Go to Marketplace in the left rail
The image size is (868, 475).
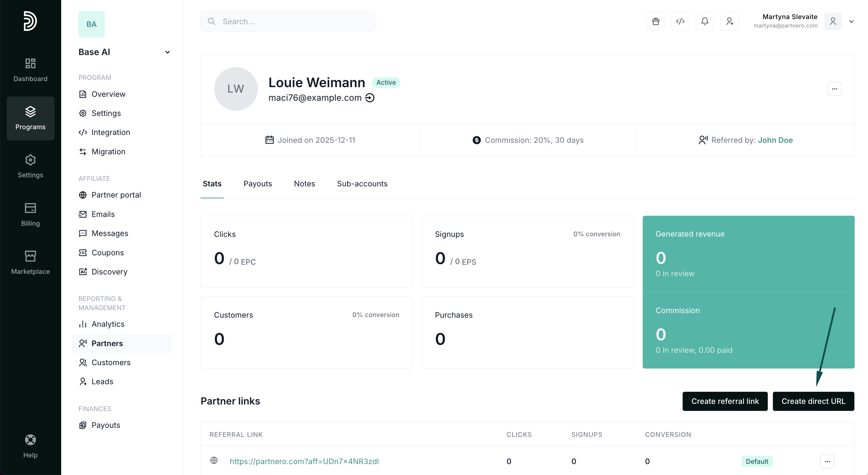click(x=30, y=263)
